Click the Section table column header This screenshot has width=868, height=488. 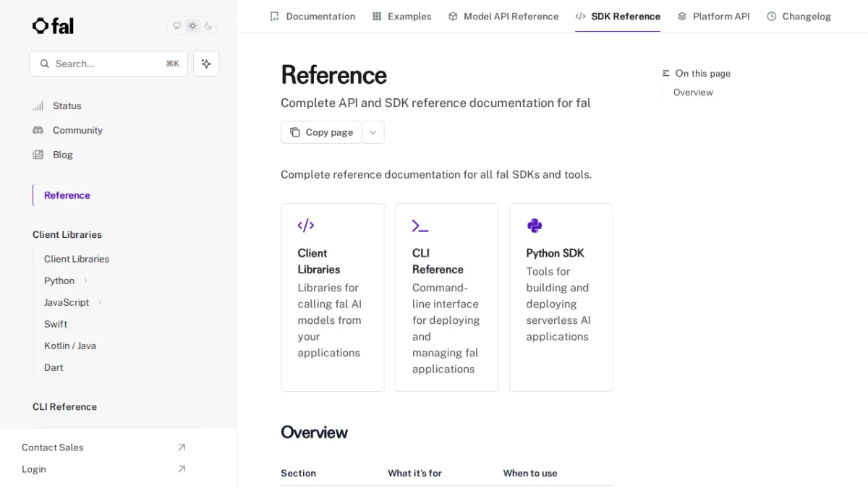tap(298, 474)
